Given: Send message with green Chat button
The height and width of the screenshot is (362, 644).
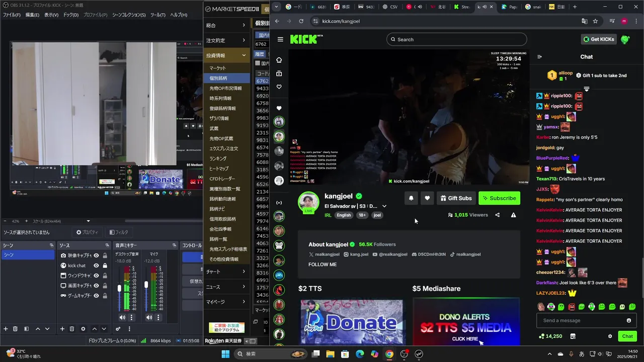Looking at the screenshot, I should click(x=627, y=336).
